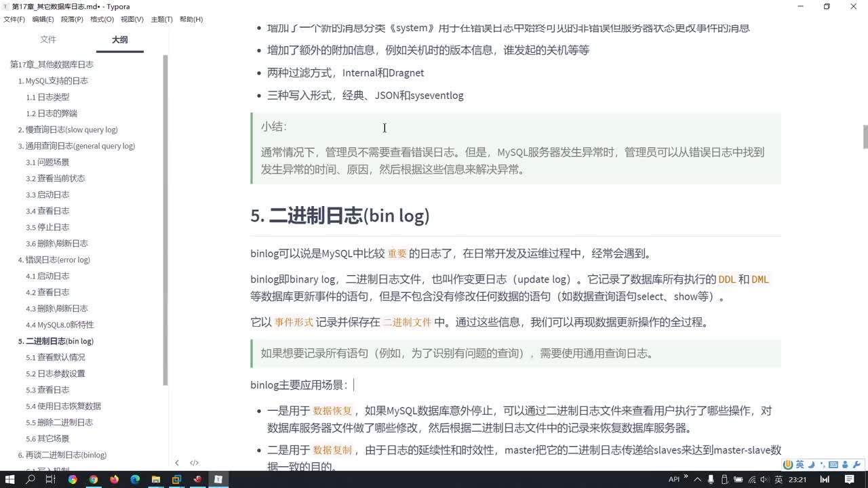The height and width of the screenshot is (488, 868).
Task: Switch to the Typora taskbar icon
Action: pyautogui.click(x=218, y=479)
